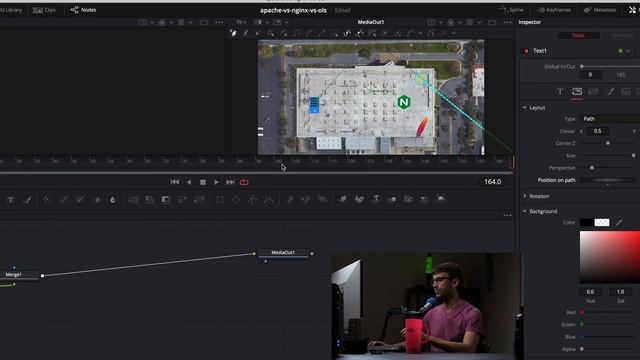Add a pMerge particle node

(x=305, y=200)
